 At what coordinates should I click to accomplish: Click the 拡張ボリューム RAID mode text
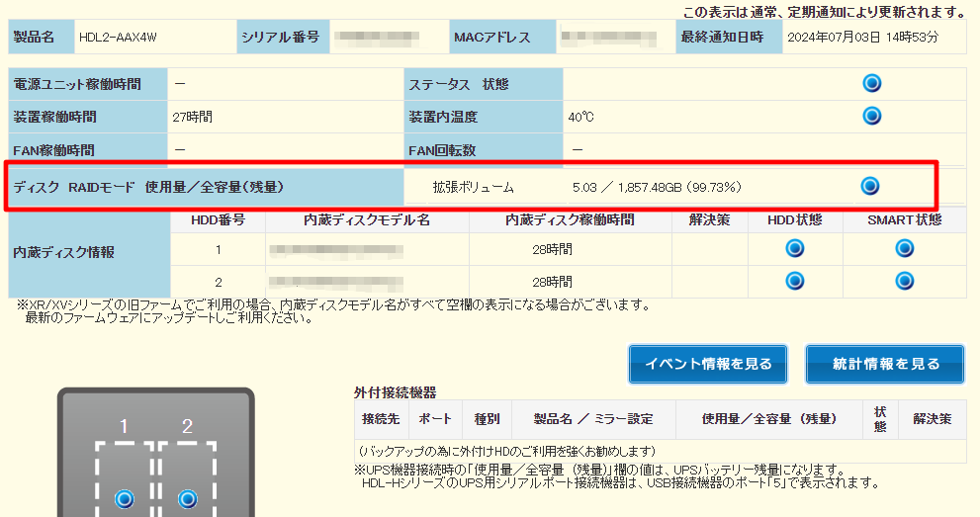coord(473,186)
